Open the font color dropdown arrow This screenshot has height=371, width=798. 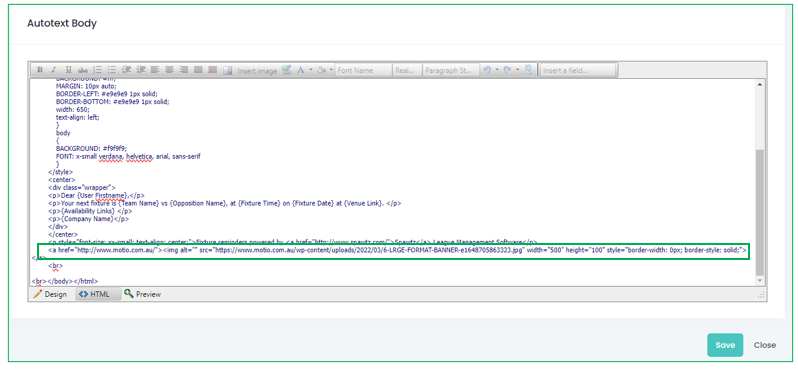[311, 70]
